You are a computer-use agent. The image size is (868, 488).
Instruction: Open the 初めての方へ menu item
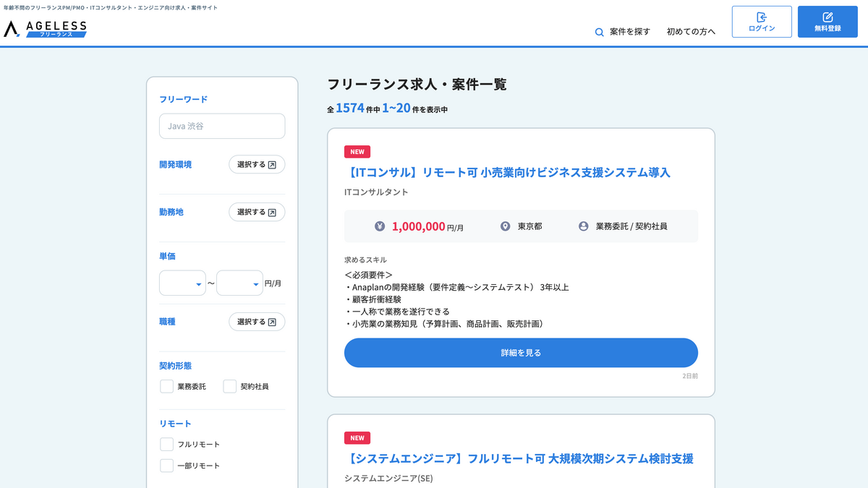coord(691,32)
